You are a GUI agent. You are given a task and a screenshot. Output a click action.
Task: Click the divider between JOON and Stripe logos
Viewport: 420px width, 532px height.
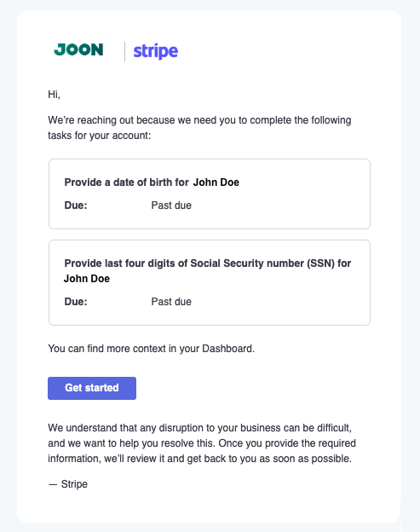124,51
